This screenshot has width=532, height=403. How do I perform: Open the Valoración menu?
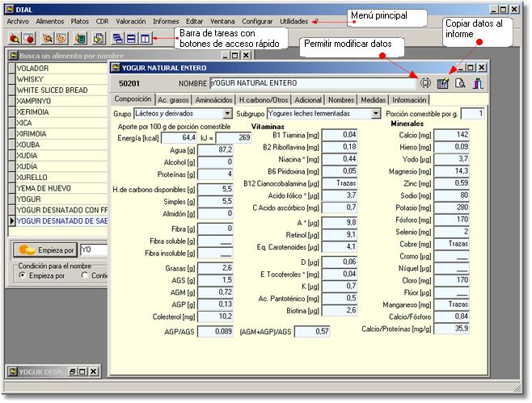tap(131, 21)
